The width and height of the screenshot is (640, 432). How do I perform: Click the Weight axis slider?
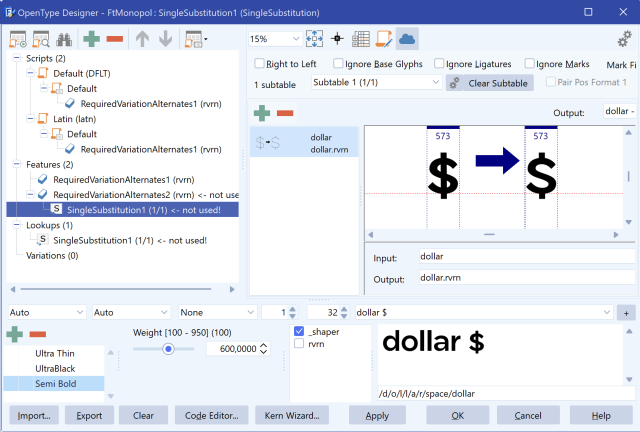(168, 348)
